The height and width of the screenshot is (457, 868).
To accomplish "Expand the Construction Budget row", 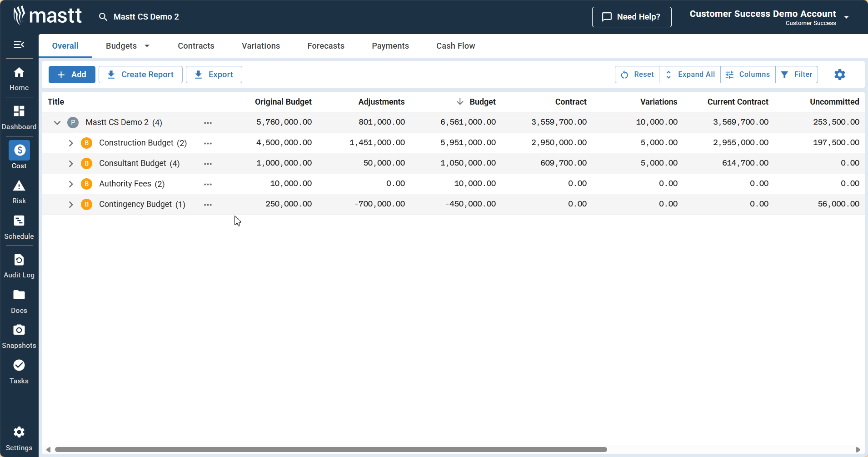I will 71,143.
